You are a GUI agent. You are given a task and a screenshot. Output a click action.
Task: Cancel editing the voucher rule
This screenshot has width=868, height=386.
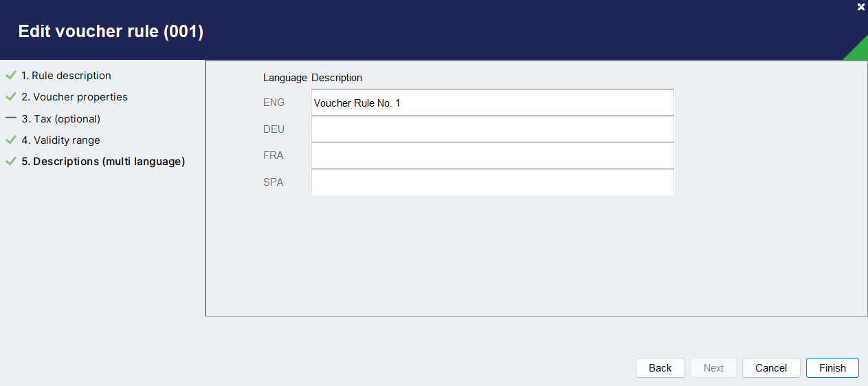click(771, 368)
